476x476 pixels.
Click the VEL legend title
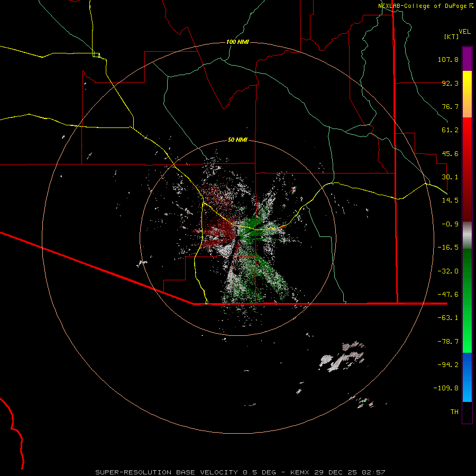pyautogui.click(x=464, y=32)
